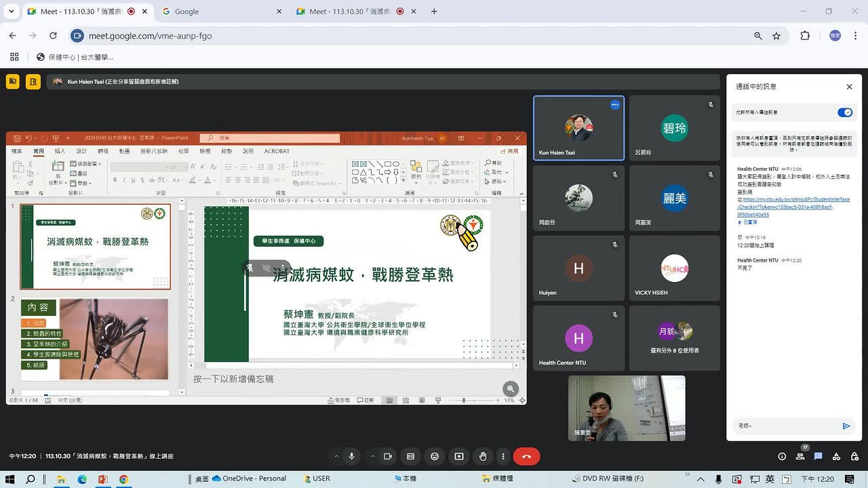Open the Activities icon in Meet
Viewport: 868px width, 488px height.
click(x=836, y=456)
